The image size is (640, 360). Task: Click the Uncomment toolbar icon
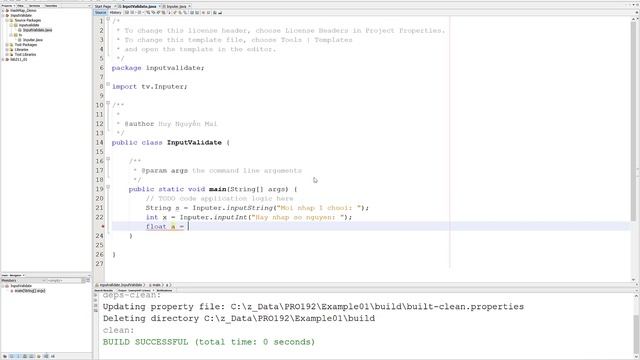click(x=220, y=13)
